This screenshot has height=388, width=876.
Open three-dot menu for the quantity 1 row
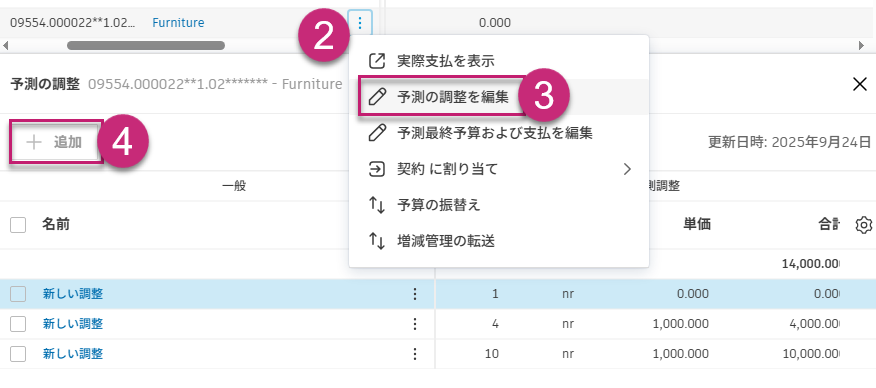tap(415, 294)
